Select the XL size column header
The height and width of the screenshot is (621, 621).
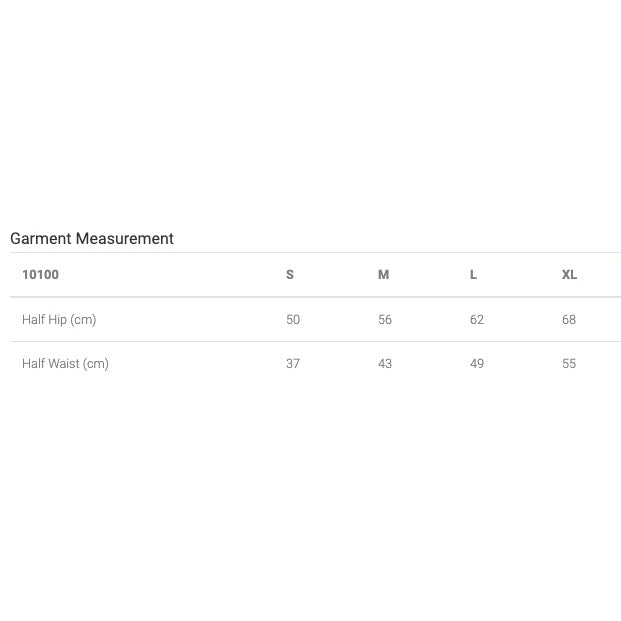[569, 274]
